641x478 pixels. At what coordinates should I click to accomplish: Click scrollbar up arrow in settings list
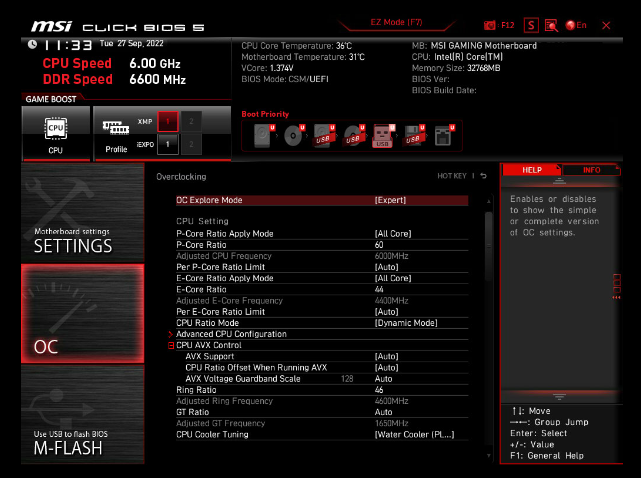click(x=489, y=201)
